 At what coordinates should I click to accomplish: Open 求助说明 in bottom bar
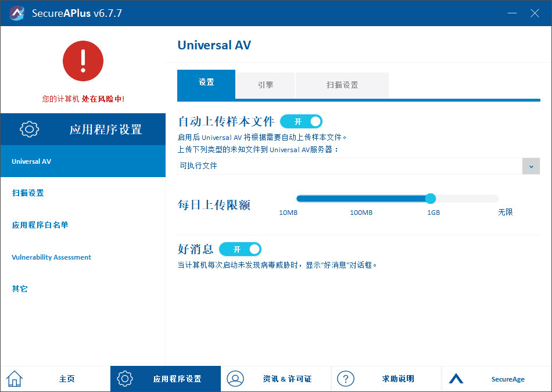tap(386, 379)
